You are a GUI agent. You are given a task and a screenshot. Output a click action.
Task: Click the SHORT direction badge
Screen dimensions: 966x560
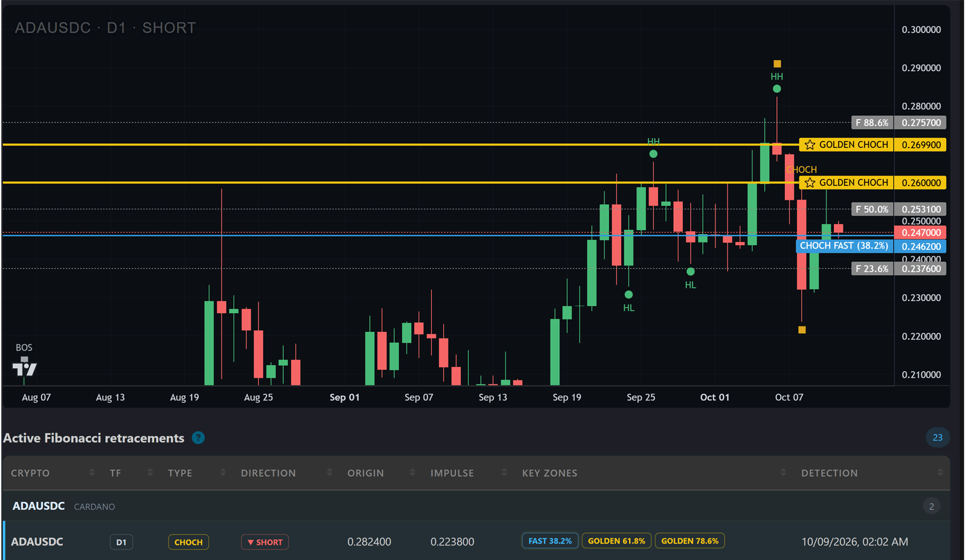click(x=265, y=542)
